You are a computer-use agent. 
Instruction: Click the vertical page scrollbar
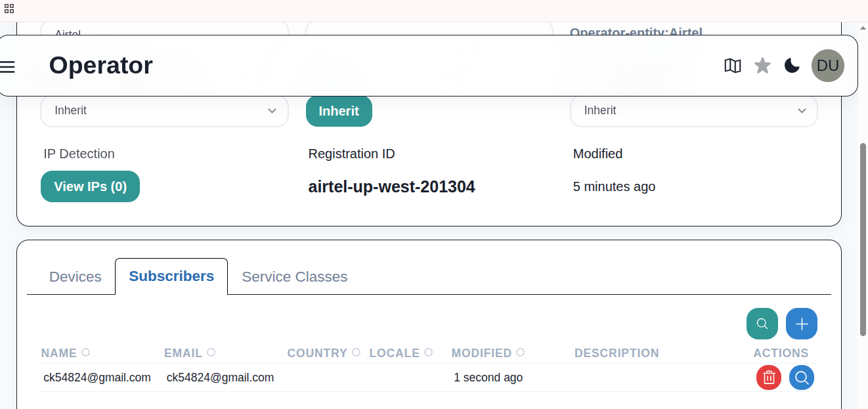pos(863,236)
